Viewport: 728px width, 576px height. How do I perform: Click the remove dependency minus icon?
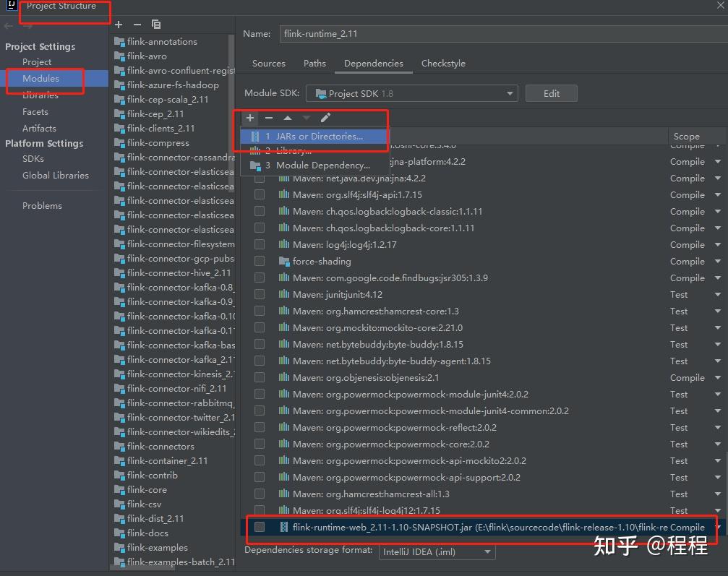coord(267,118)
